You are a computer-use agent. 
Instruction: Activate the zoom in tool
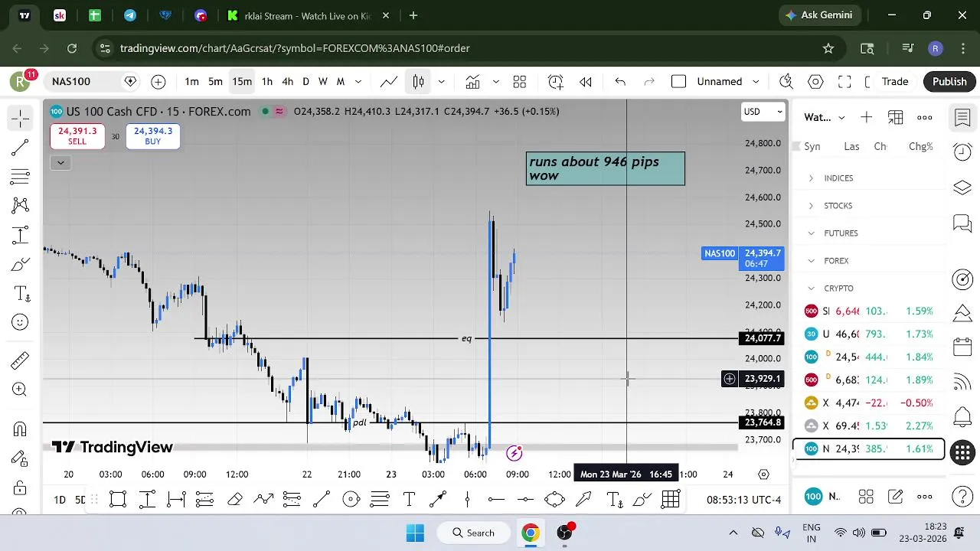point(21,390)
